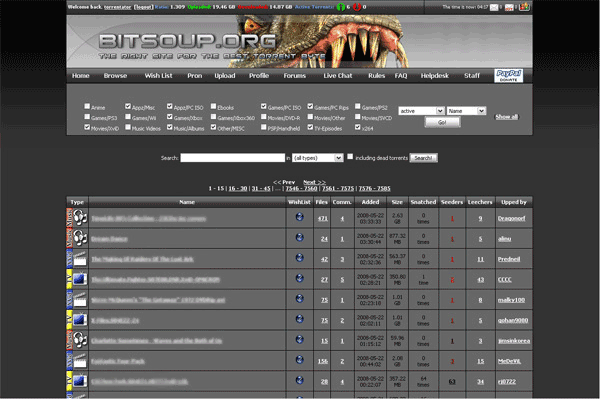Open the active torrents filter dropdown

(x=421, y=111)
